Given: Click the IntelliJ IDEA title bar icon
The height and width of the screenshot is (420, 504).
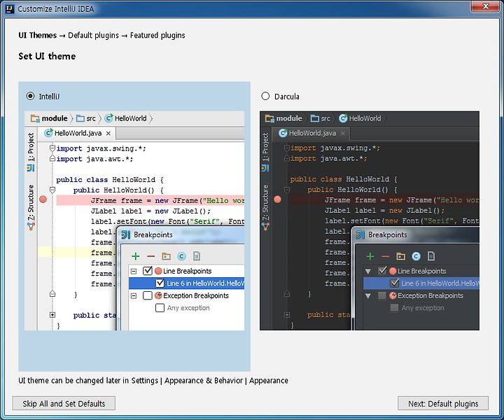Looking at the screenshot, I should 10,8.
